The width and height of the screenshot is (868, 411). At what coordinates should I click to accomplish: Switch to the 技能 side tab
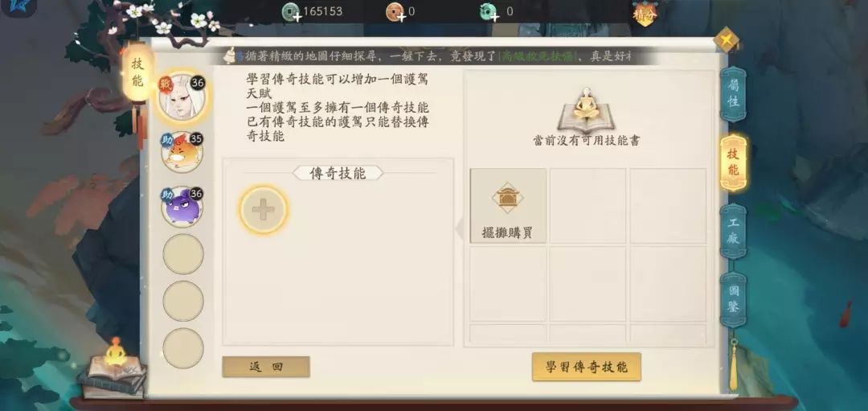(733, 162)
